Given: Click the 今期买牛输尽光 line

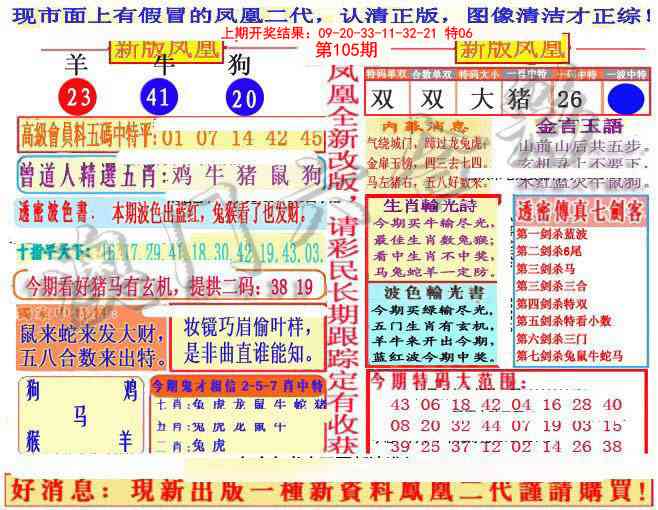Looking at the screenshot, I should click(x=434, y=223).
